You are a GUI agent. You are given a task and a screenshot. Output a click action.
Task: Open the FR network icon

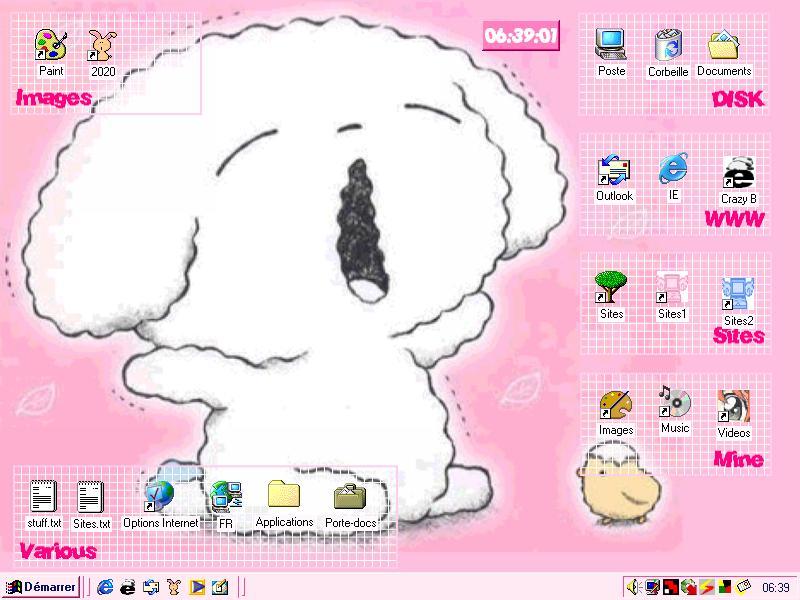[226, 496]
